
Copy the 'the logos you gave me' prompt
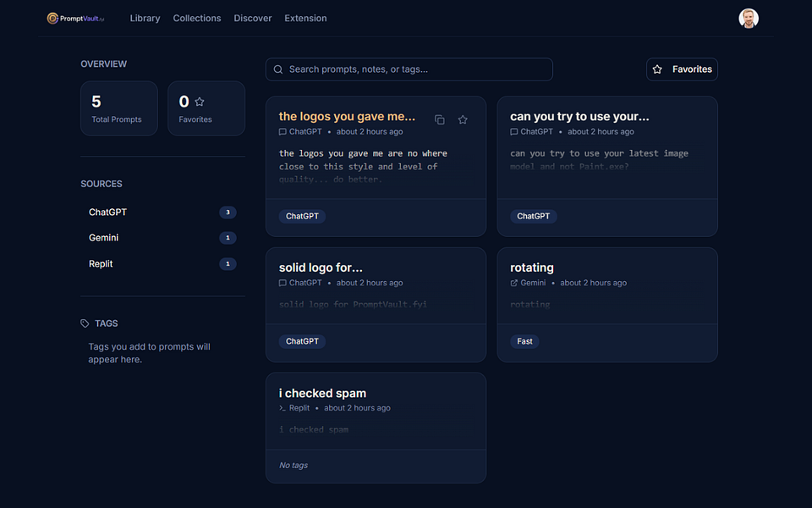(440, 119)
